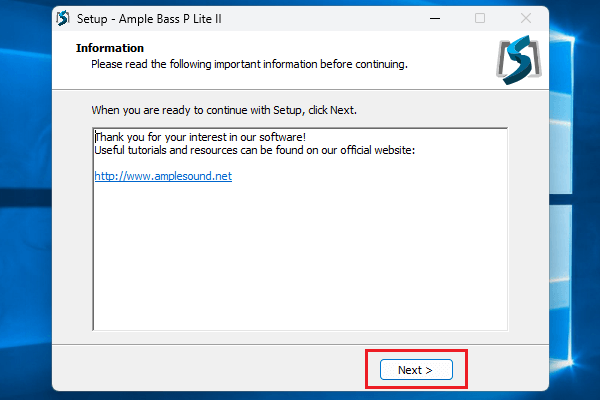Viewport: 600px width, 400px height.
Task: Click the "Please read the following important information" subtitle
Action: [x=249, y=64]
